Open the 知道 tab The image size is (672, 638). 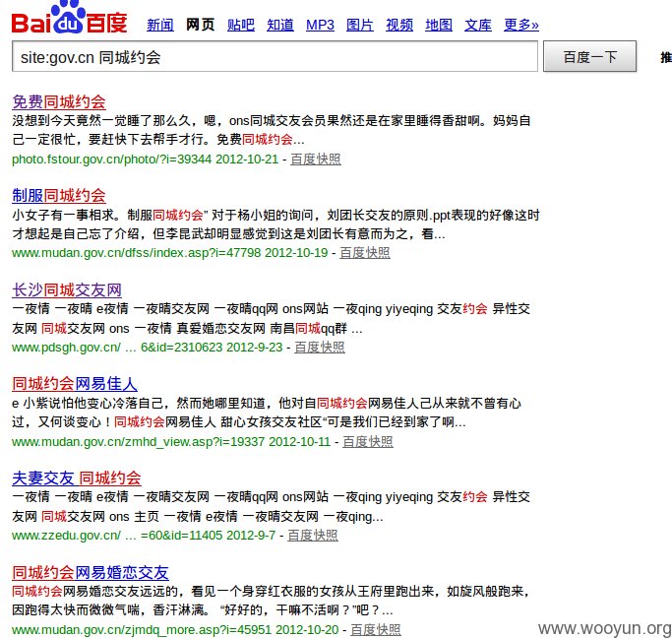[280, 25]
